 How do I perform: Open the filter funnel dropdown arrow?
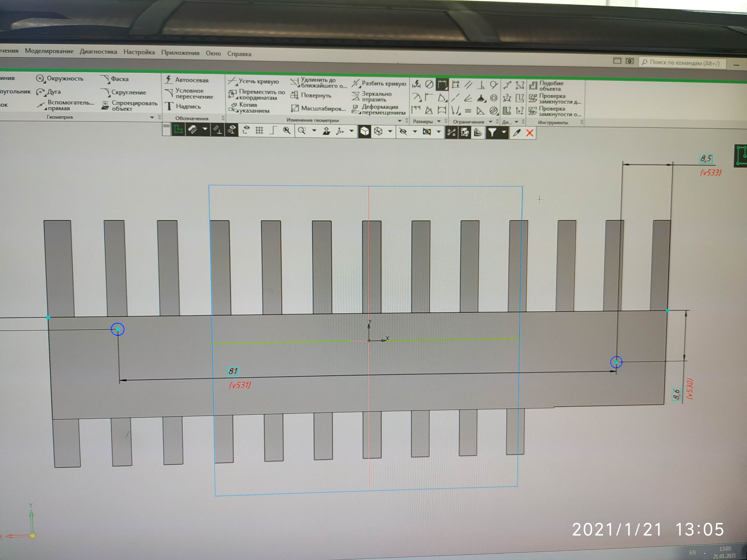[504, 132]
